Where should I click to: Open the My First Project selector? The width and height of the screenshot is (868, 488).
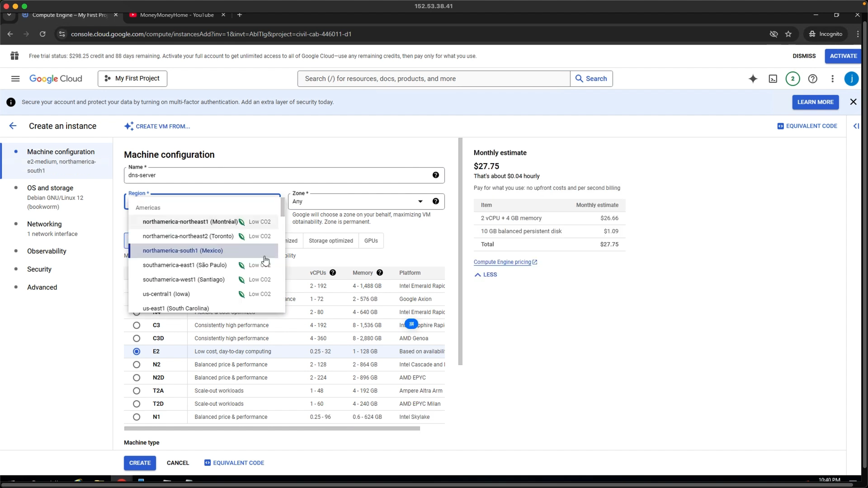(132, 79)
